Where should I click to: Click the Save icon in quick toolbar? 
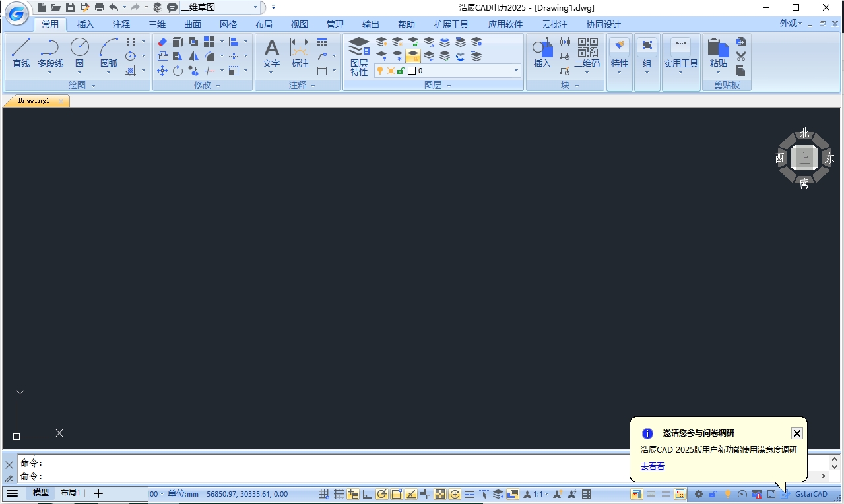tap(70, 7)
